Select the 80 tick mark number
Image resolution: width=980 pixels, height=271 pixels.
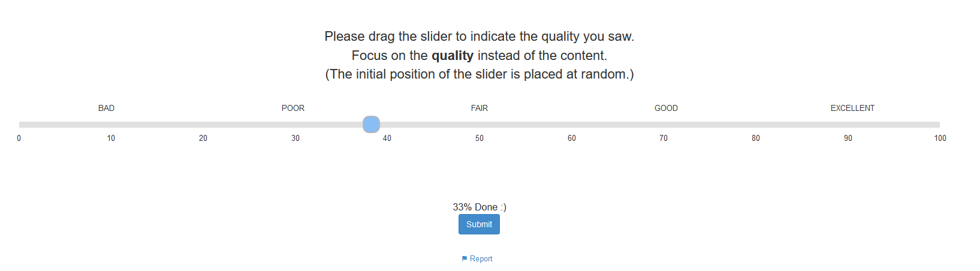756,138
